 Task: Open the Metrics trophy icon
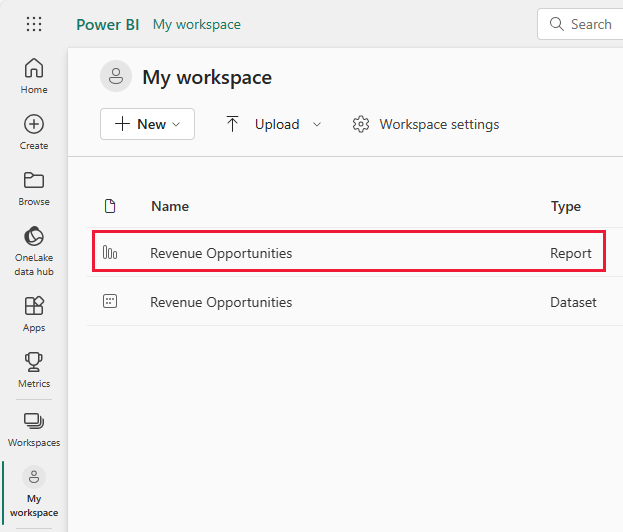pyautogui.click(x=34, y=362)
